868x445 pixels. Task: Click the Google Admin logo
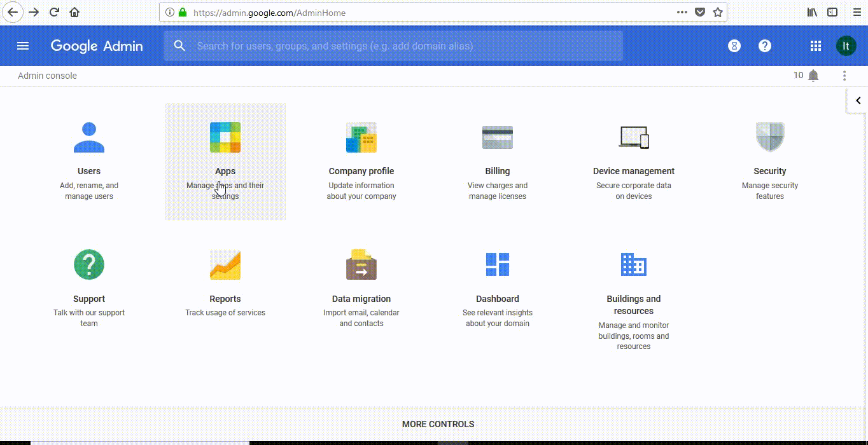97,46
